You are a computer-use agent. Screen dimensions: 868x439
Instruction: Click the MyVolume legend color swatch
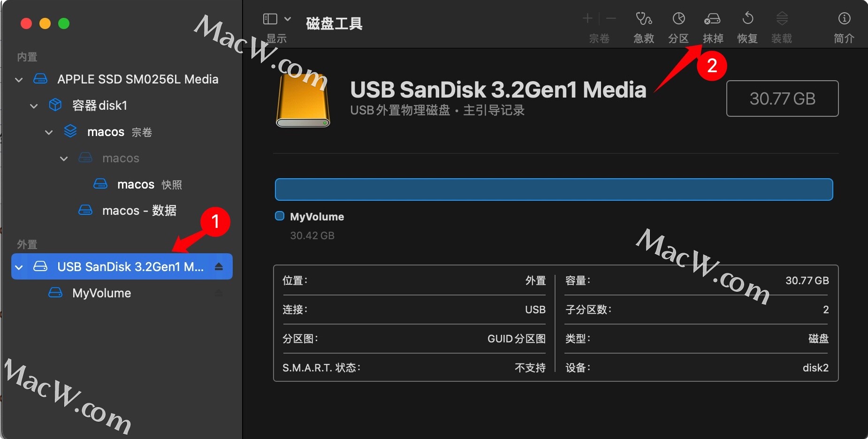tap(280, 216)
